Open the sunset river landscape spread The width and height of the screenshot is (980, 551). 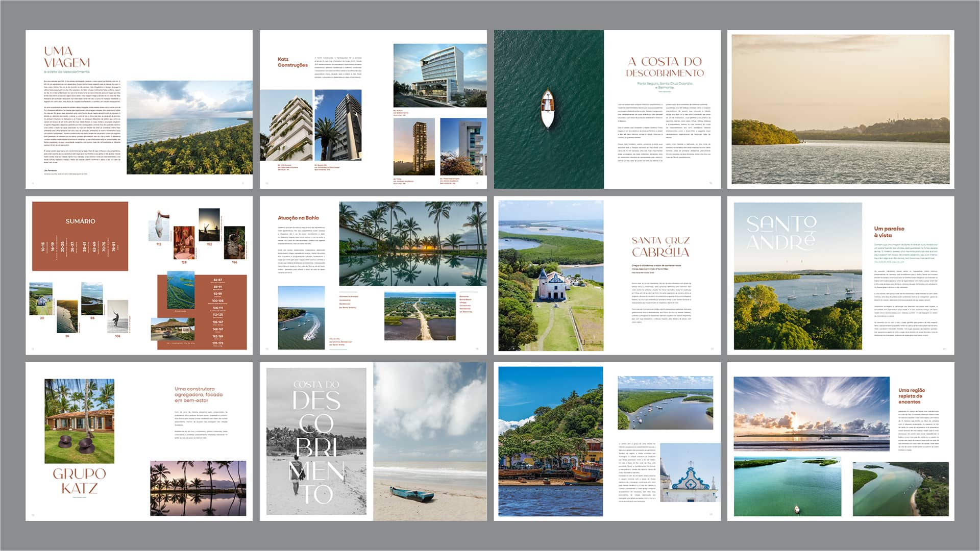pos(841,109)
